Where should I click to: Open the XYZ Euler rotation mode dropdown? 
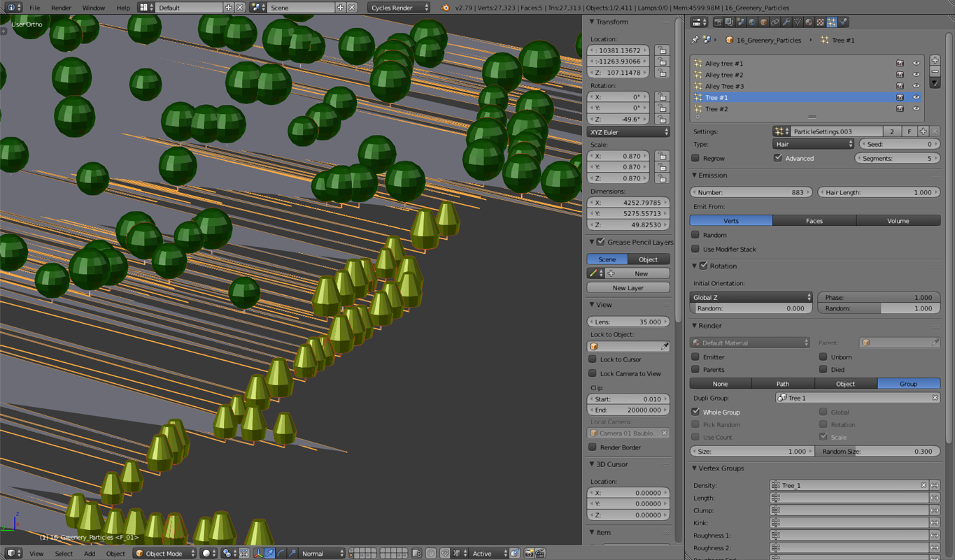628,131
